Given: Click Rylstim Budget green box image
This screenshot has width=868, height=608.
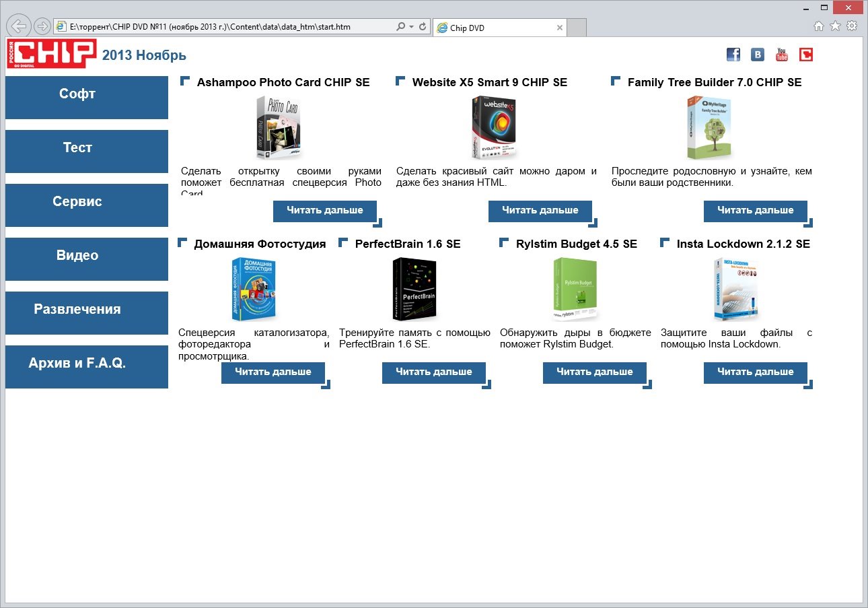Looking at the screenshot, I should coord(575,289).
